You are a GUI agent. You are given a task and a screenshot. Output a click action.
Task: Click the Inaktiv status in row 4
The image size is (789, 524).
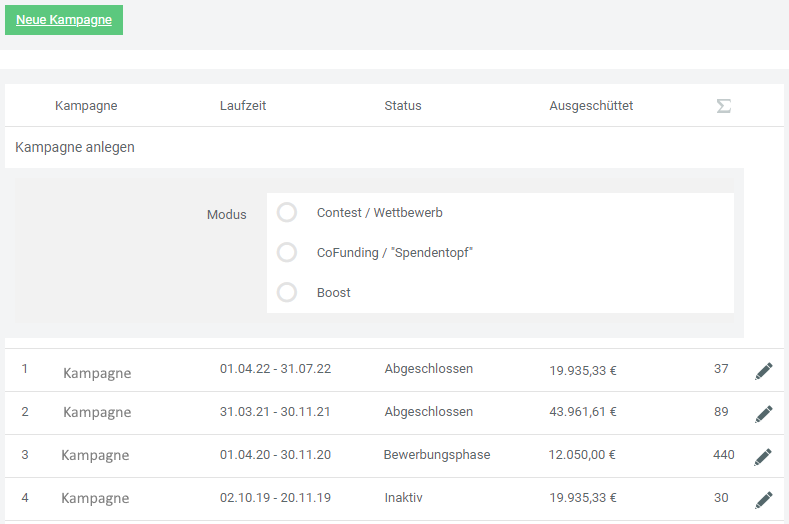pos(405,498)
